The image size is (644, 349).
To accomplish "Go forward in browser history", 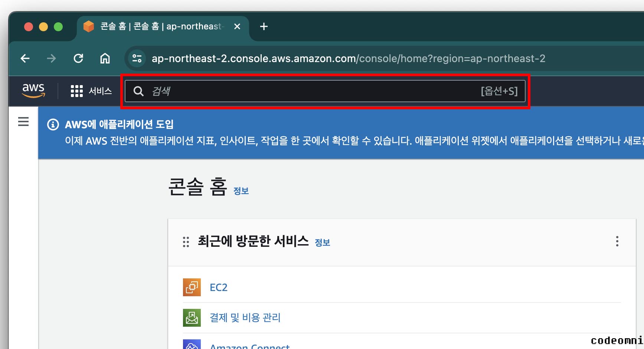I will (52, 58).
